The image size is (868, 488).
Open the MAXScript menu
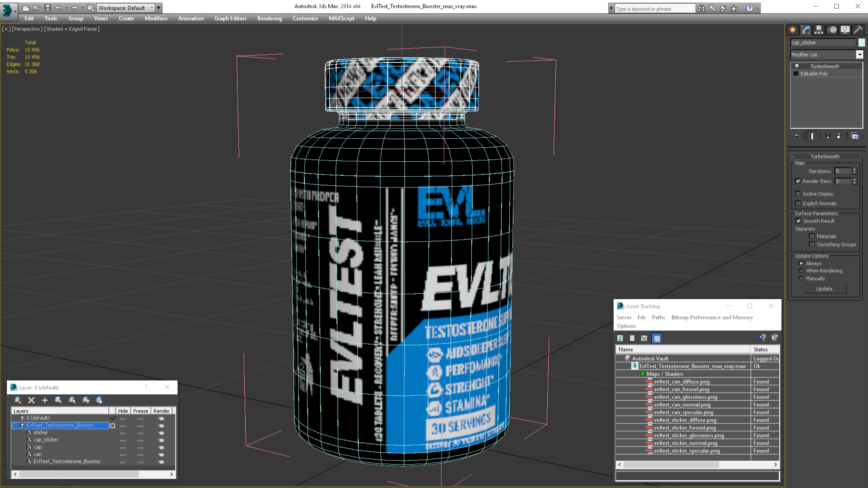point(341,18)
